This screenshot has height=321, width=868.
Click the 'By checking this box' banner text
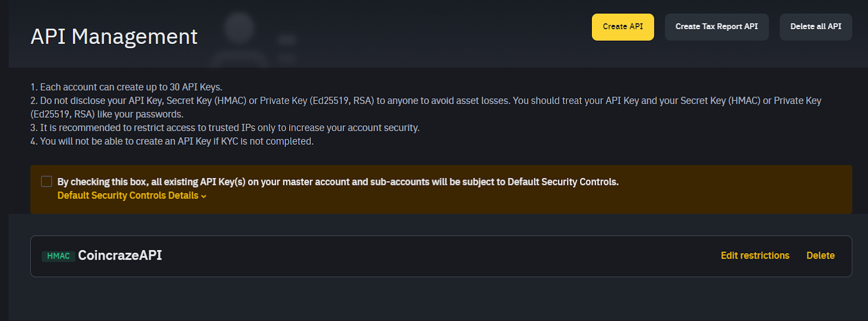point(338,182)
